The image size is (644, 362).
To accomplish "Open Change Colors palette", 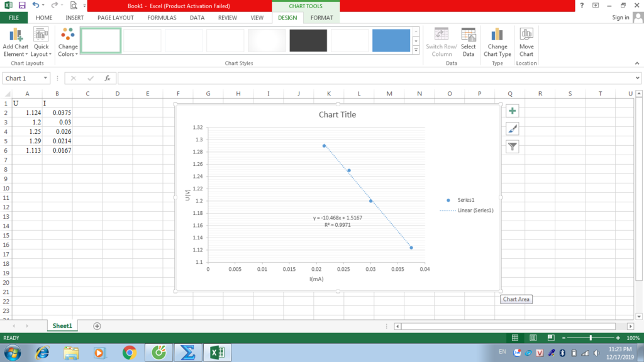I will click(x=68, y=42).
